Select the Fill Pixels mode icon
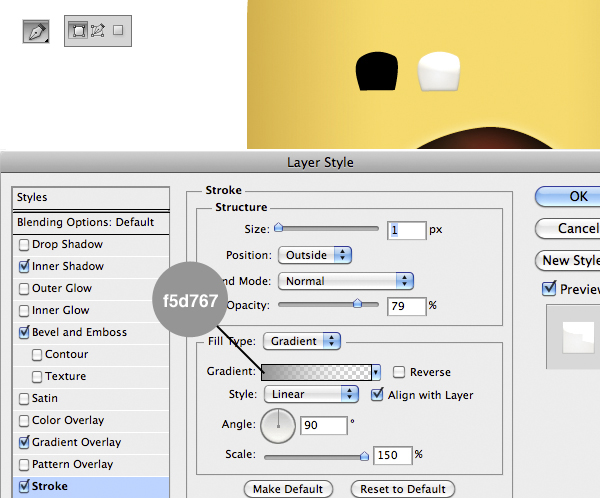600x498 pixels. click(117, 31)
